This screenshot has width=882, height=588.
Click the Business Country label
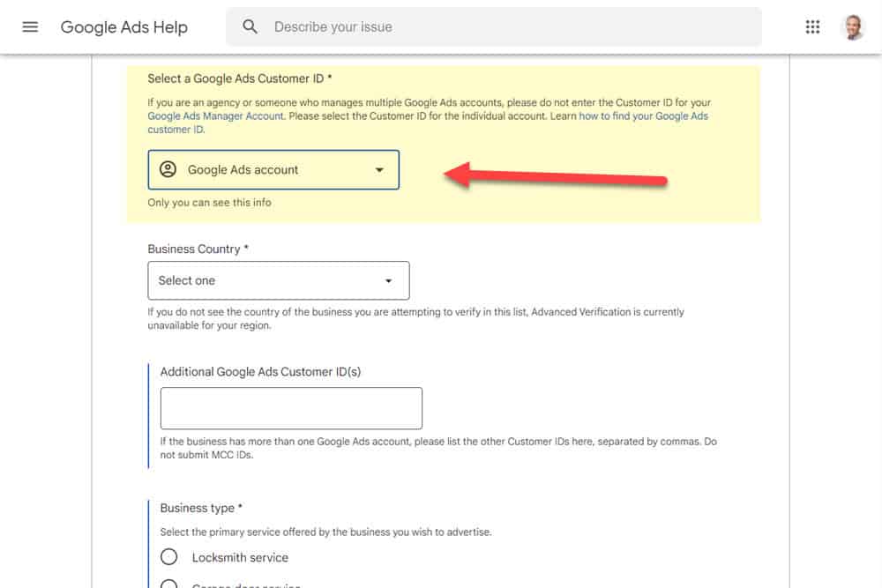pyautogui.click(x=198, y=249)
